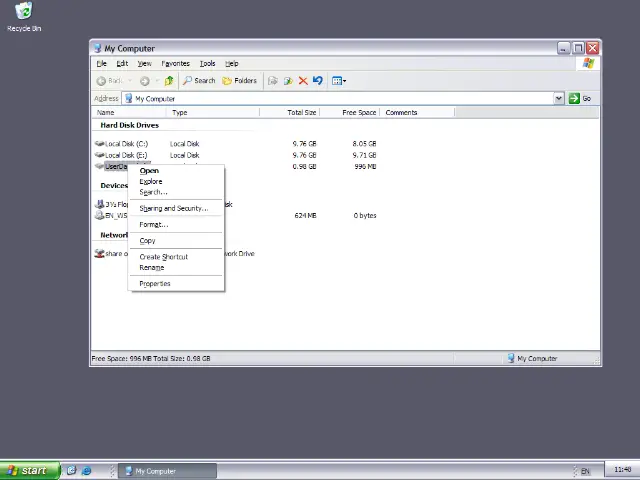
Task: Choose Rename from the context menu
Action: pyautogui.click(x=176, y=267)
